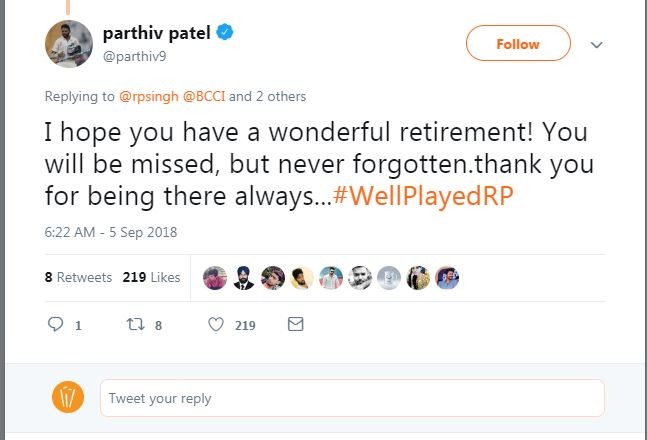
Task: View the 8 Retweets list
Action: (x=78, y=277)
